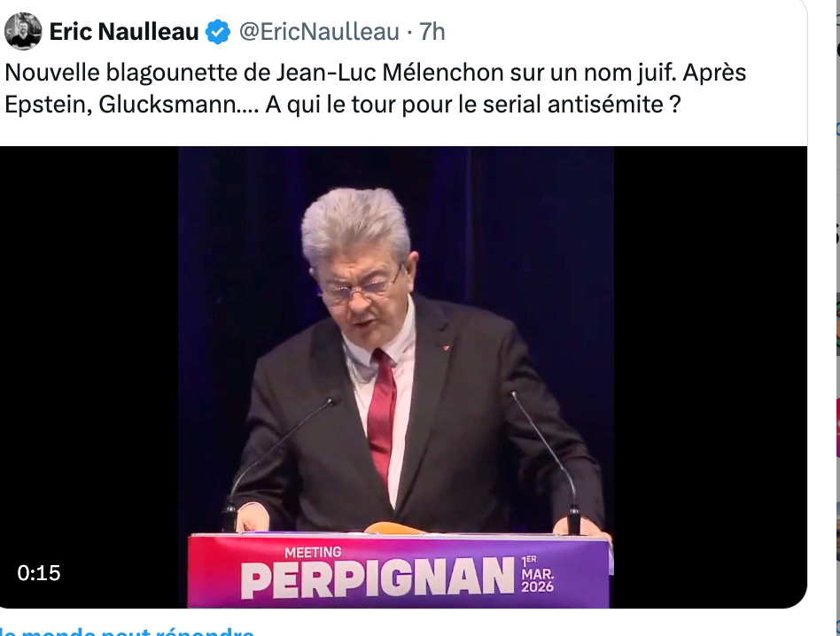Open the Eric Naulleau display name

point(124,32)
